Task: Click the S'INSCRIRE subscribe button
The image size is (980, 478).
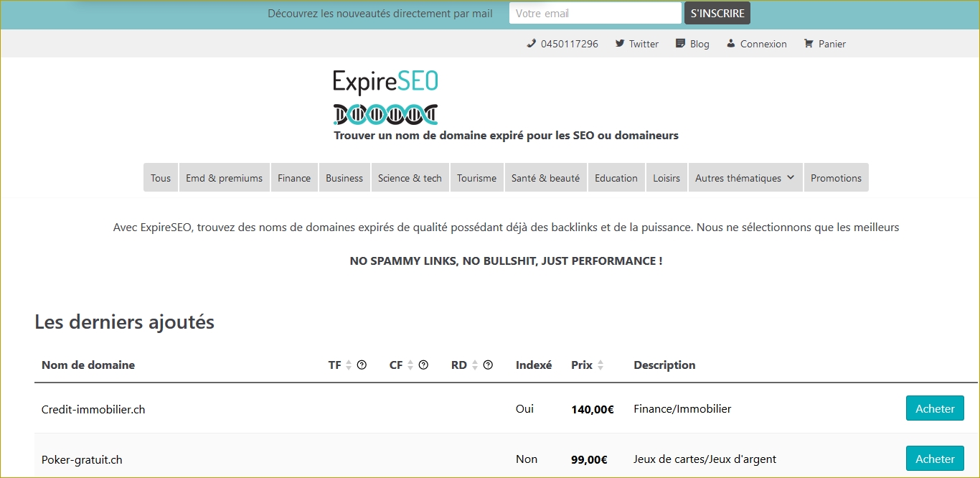Action: [717, 12]
